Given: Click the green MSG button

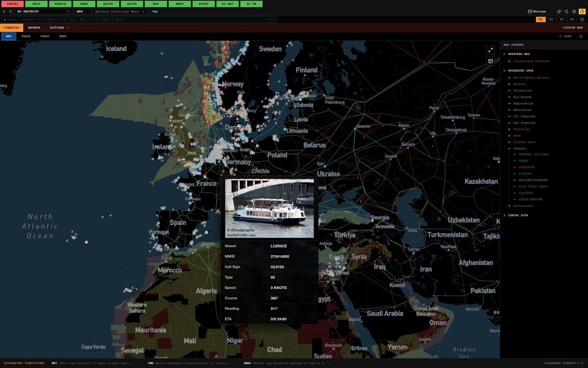Looking at the screenshot, I should pos(156,4).
